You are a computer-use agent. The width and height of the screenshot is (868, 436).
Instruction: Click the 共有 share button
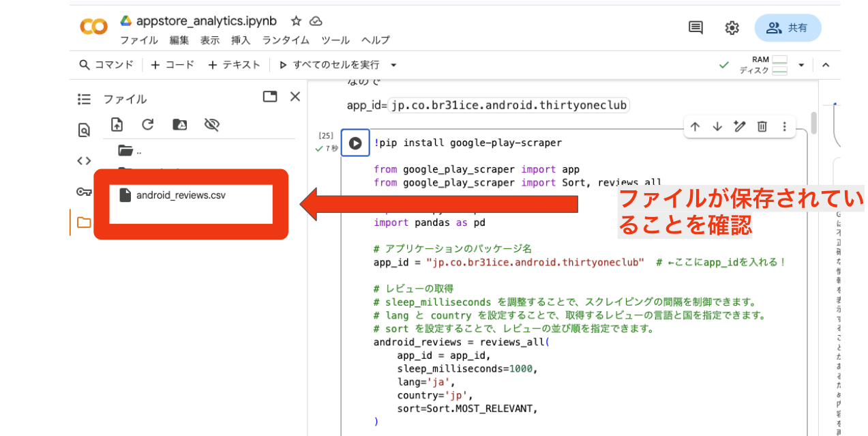[x=788, y=27]
